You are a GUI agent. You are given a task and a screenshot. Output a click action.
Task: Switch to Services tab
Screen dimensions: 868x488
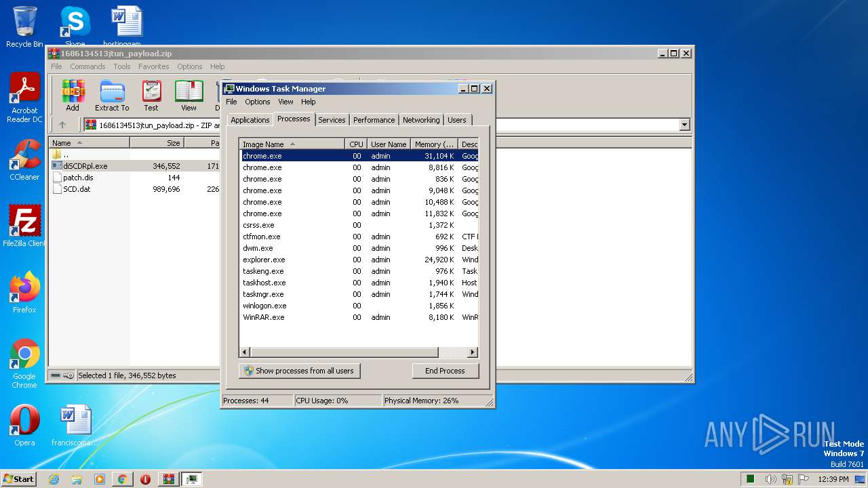tap(332, 120)
